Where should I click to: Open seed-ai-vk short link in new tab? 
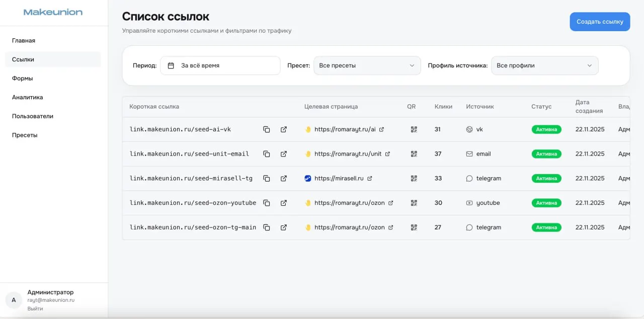click(284, 129)
